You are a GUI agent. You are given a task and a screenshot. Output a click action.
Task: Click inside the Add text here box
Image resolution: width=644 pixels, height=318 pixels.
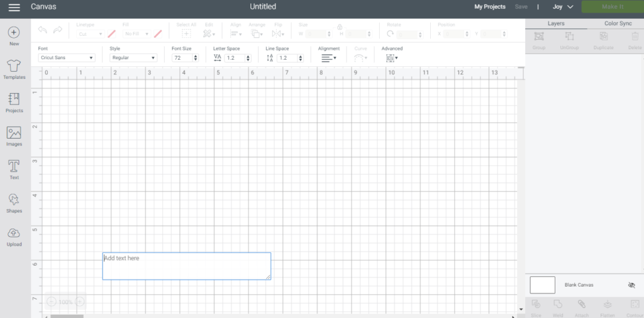tap(186, 266)
